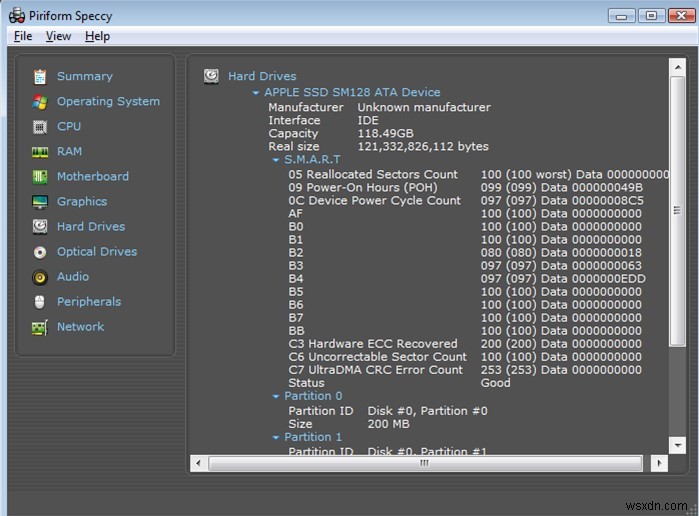Go to the Hard Drives section link
Screen dimensions: 699x516
(x=90, y=227)
